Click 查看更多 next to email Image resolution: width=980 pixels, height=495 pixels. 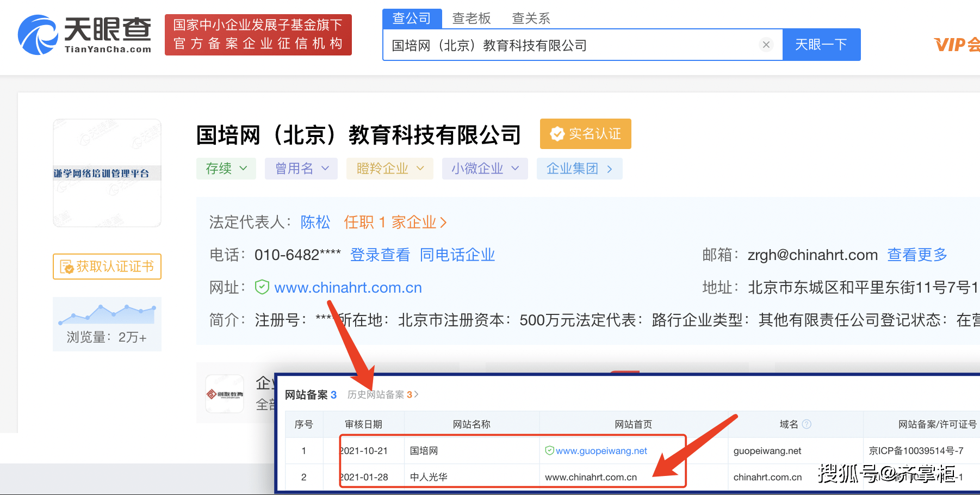[917, 255]
